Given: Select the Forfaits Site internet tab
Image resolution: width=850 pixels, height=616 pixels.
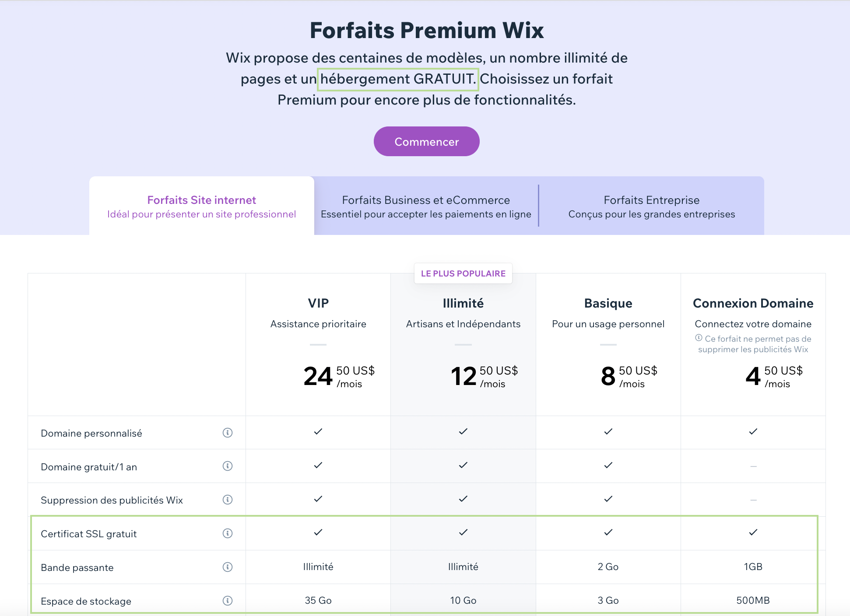Looking at the screenshot, I should coord(201,206).
